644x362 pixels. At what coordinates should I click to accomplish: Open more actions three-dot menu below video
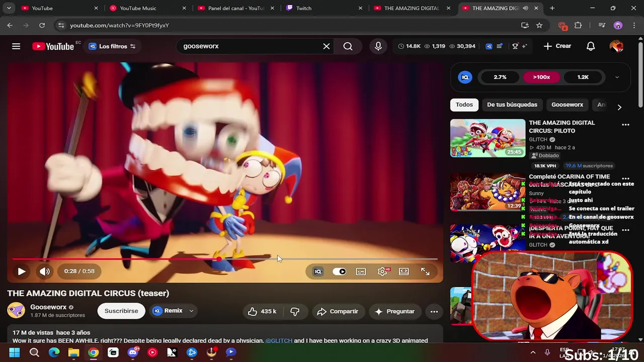tap(434, 312)
